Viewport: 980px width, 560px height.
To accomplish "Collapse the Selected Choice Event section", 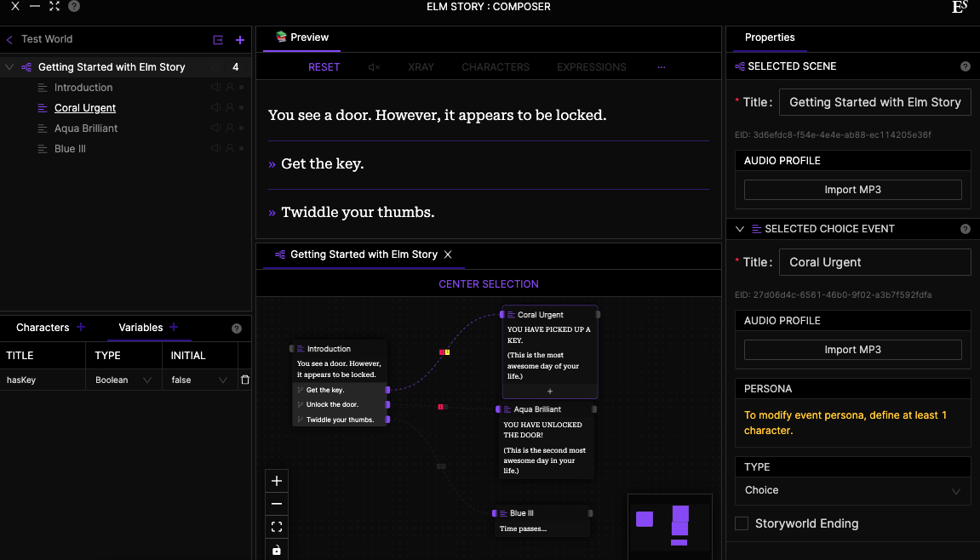I will point(740,229).
